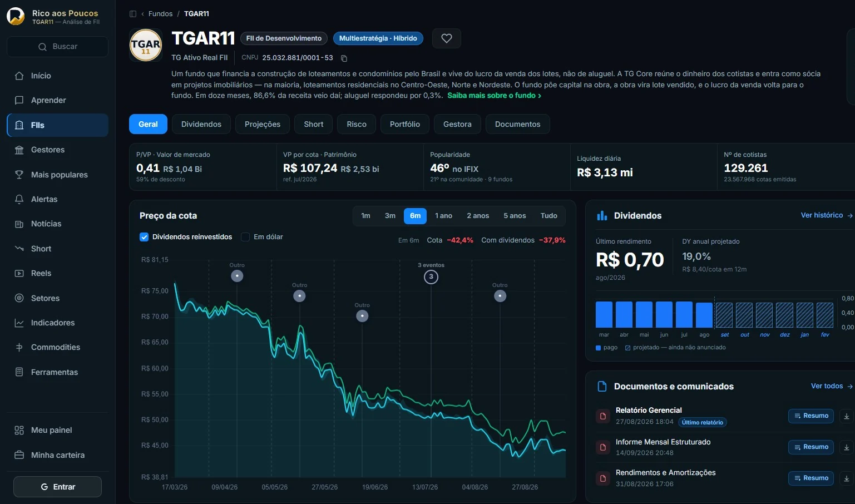
Task: Click the Entrar button with Google
Action: 57,487
